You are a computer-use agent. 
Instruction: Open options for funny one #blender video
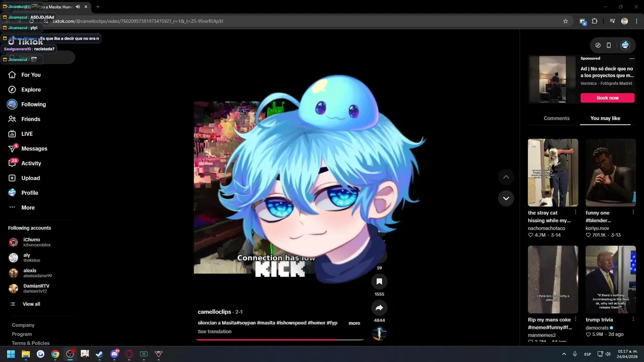[633, 213]
